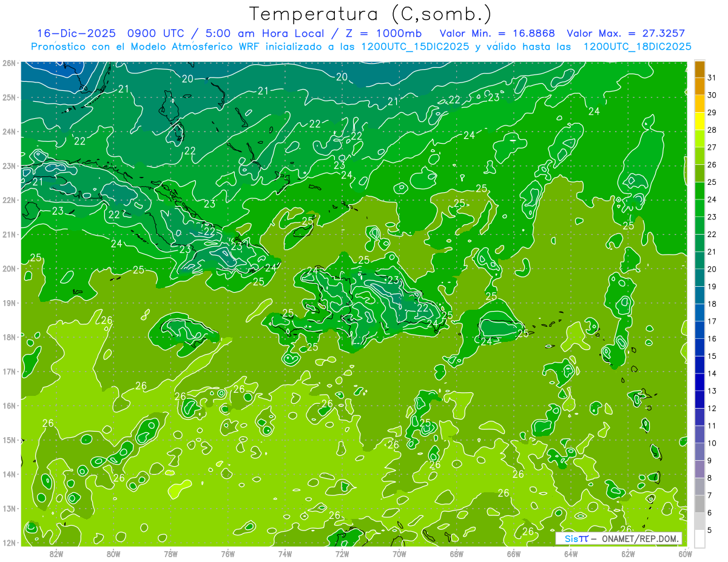Click the "74W" longitude axis label
728x562 pixels.
pos(285,554)
